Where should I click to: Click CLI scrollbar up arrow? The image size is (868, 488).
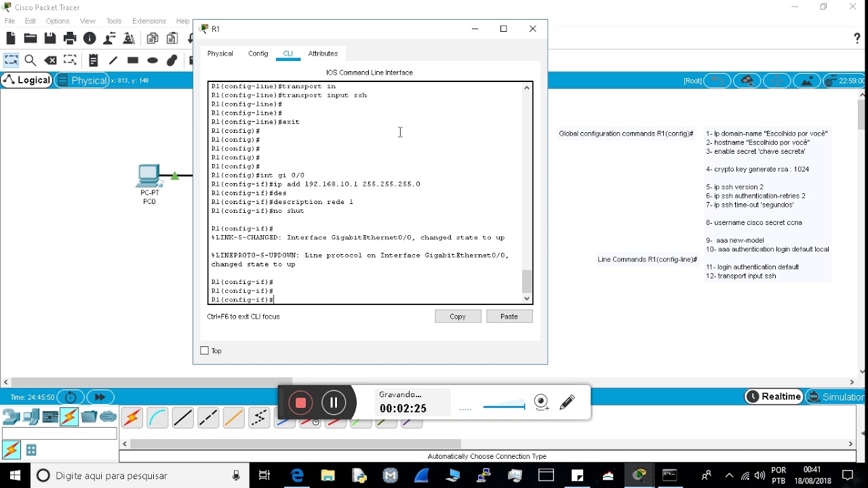(x=527, y=88)
